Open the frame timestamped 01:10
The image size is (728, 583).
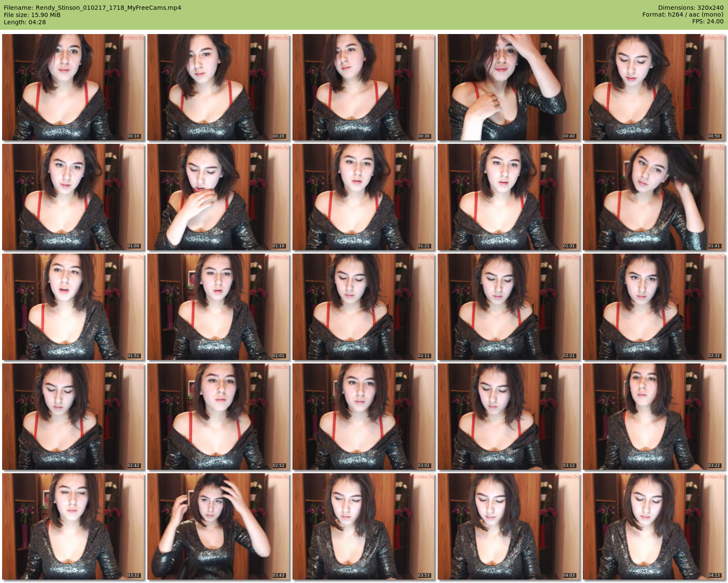tap(218, 197)
